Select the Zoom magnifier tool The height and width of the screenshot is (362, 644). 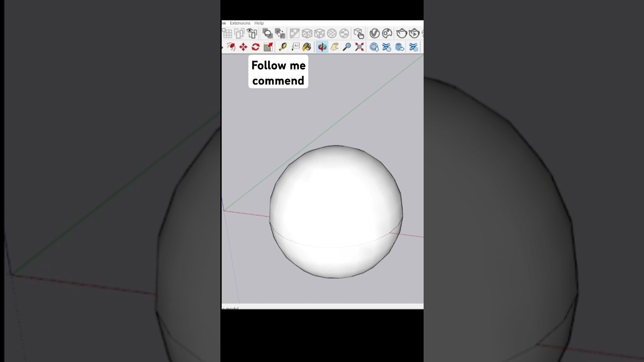click(x=347, y=47)
